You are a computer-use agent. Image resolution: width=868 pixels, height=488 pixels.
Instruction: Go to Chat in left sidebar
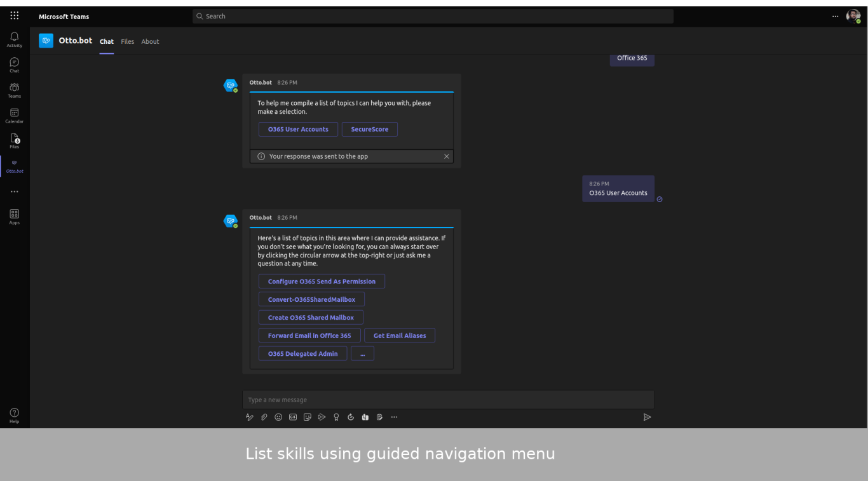pos(15,65)
